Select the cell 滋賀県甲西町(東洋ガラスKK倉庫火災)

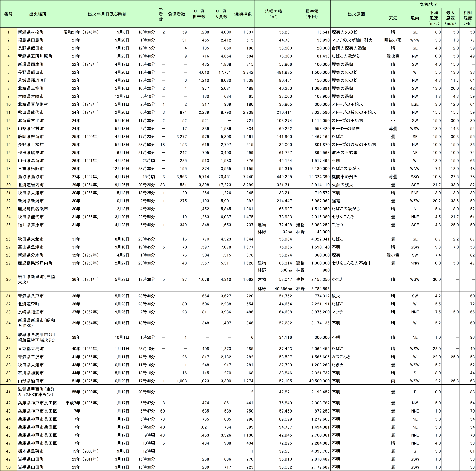pos(36,392)
